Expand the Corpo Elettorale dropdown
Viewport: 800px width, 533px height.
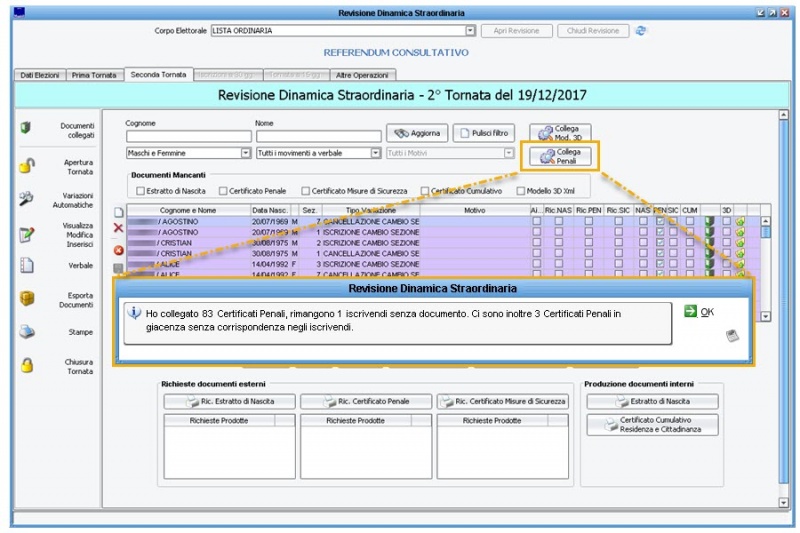pyautogui.click(x=470, y=31)
